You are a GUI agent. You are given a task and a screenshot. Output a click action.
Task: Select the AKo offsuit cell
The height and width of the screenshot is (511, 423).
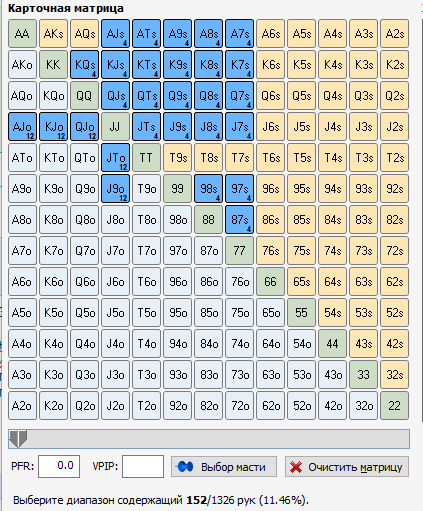pyautogui.click(x=22, y=64)
